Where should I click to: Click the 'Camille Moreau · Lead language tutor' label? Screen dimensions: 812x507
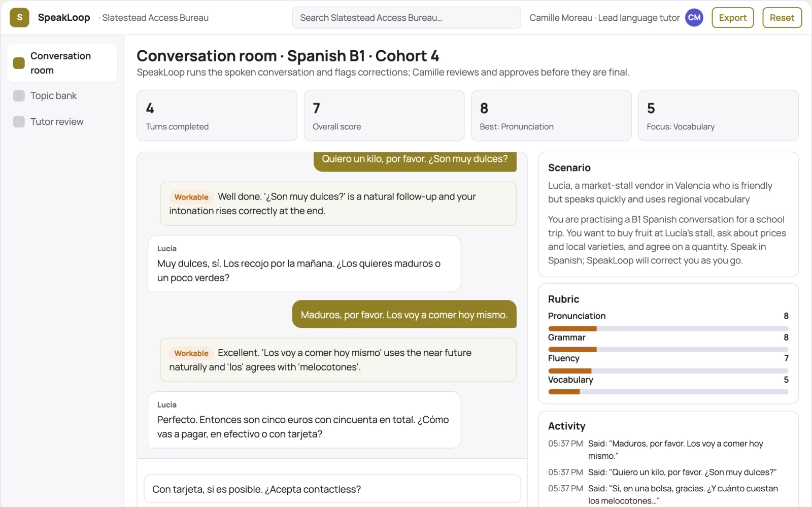(x=604, y=18)
